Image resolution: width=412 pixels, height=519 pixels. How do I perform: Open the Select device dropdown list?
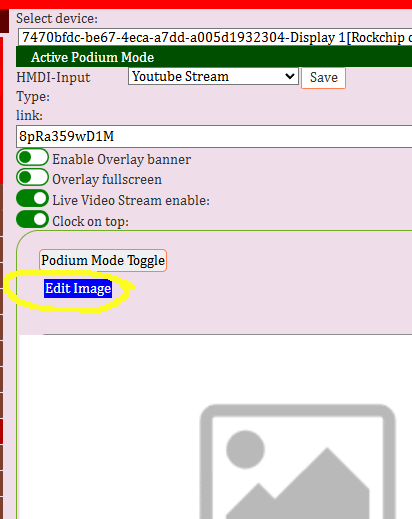point(215,37)
